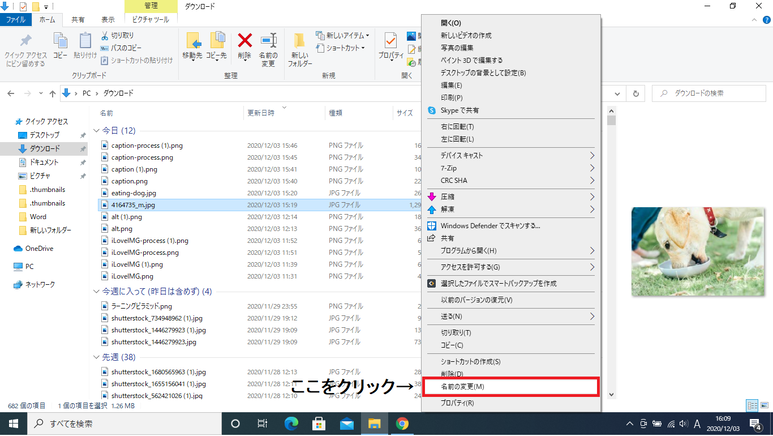Click Properties (プロパティ(R)) in context menu
This screenshot has width=773, height=436.
[x=511, y=403]
